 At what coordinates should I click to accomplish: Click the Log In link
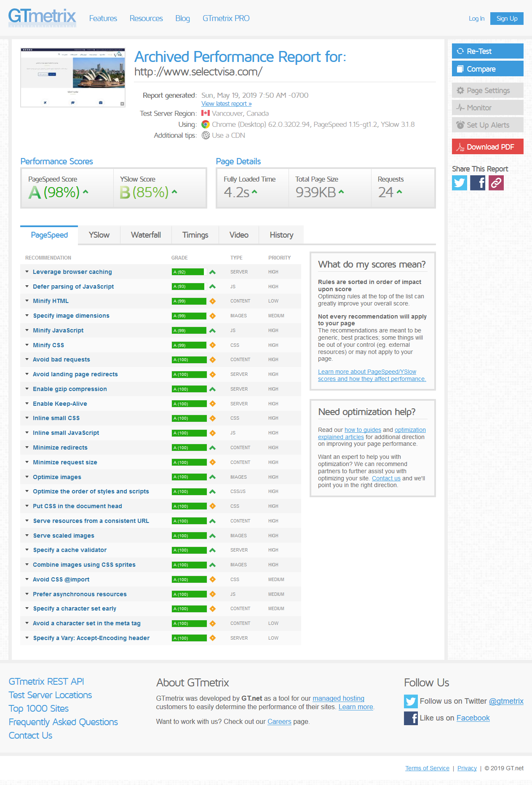click(476, 19)
